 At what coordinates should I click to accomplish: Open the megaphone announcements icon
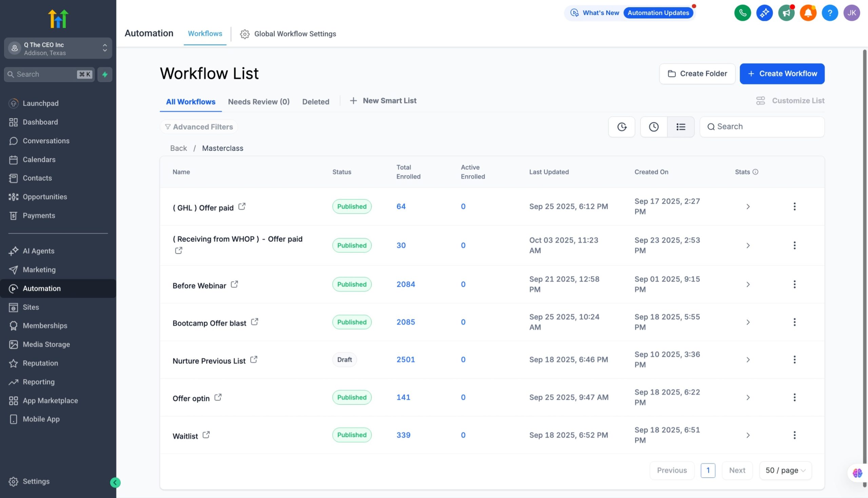point(786,13)
